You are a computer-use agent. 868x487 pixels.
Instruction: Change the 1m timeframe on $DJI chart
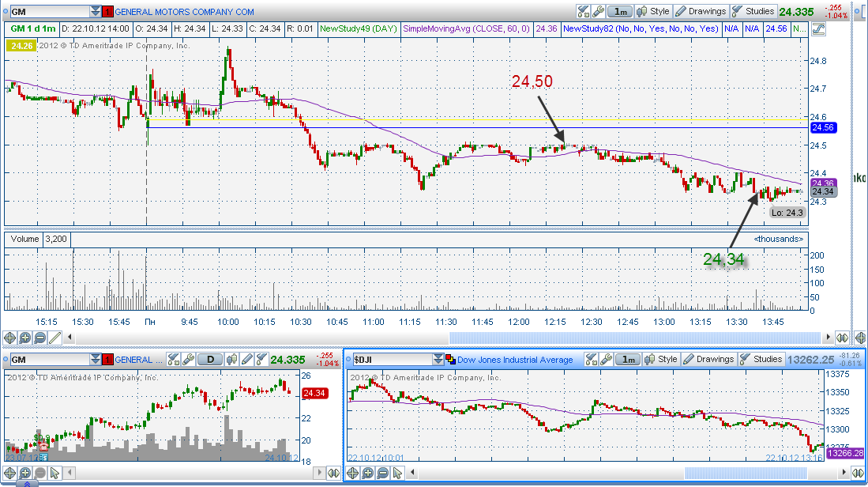point(629,360)
